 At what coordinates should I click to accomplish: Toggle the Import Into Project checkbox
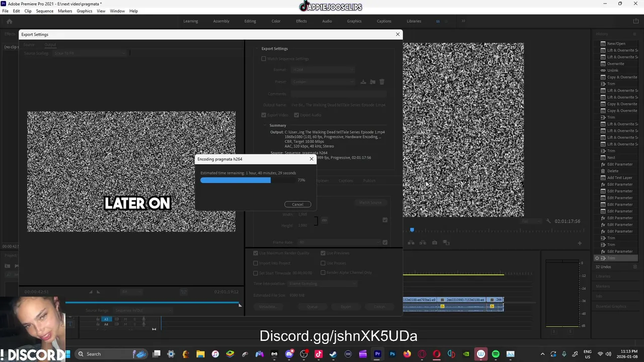click(x=256, y=263)
